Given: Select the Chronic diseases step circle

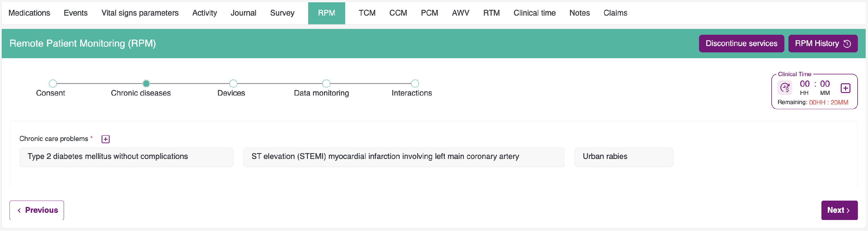Looking at the screenshot, I should (x=146, y=83).
